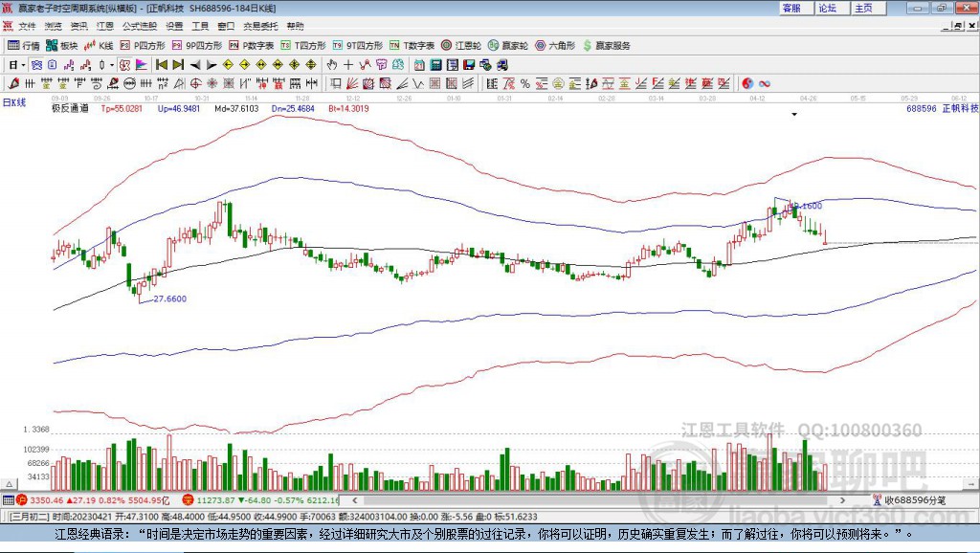Click the small black dropdown triangle on the chart
The width and height of the screenshot is (980, 553).
(x=794, y=115)
